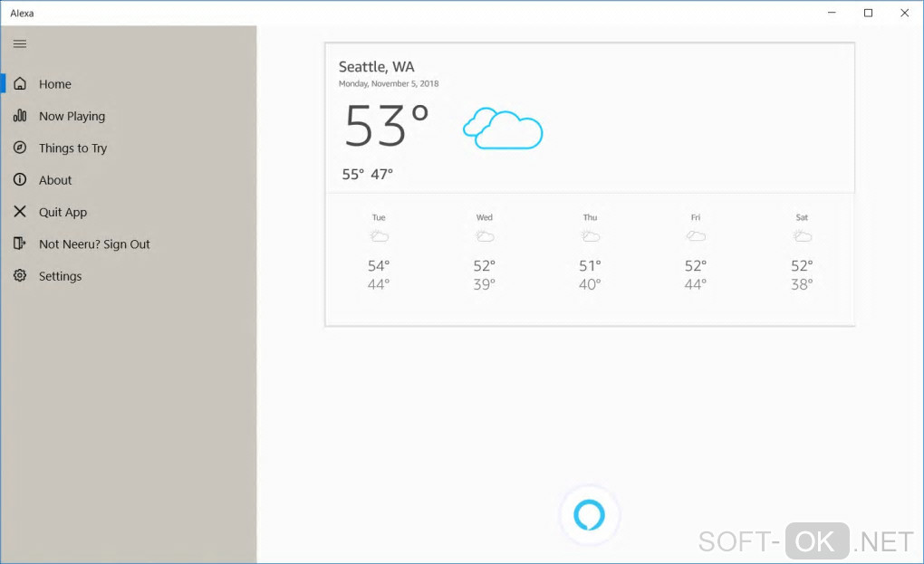The height and width of the screenshot is (564, 924).
Task: Tap the Alexa voice ring button
Action: (x=589, y=514)
